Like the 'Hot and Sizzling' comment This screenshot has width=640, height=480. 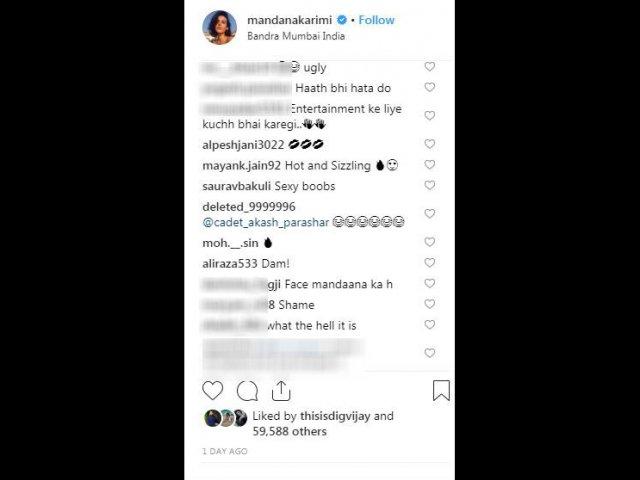click(x=429, y=164)
